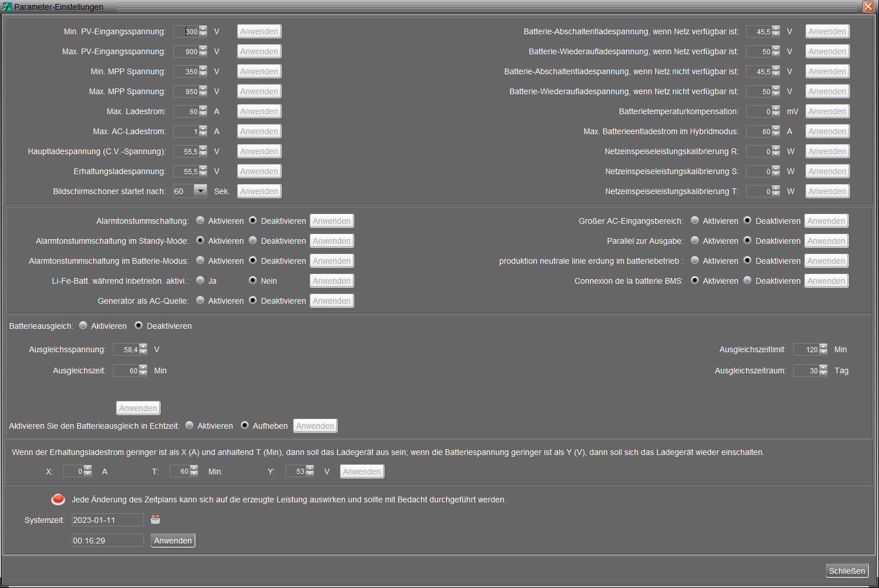The image size is (879, 588).
Task: Apply the Alarmtonstummschaltung setting
Action: (x=332, y=221)
